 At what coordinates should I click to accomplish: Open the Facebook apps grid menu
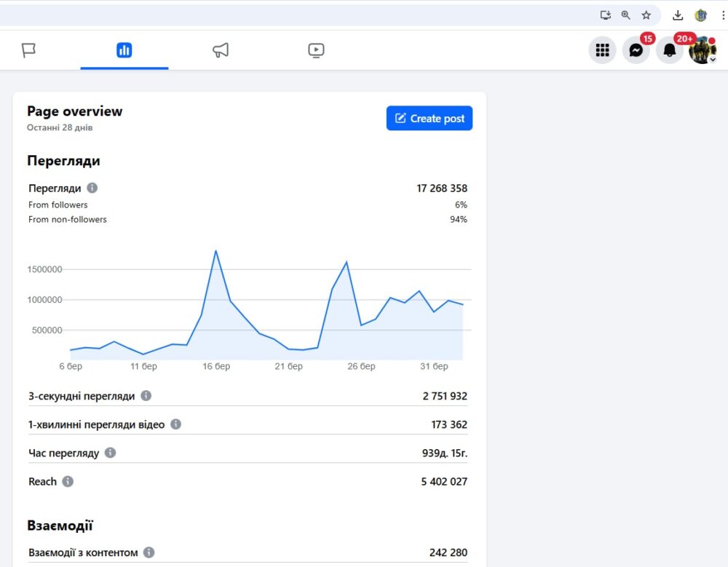coord(602,50)
